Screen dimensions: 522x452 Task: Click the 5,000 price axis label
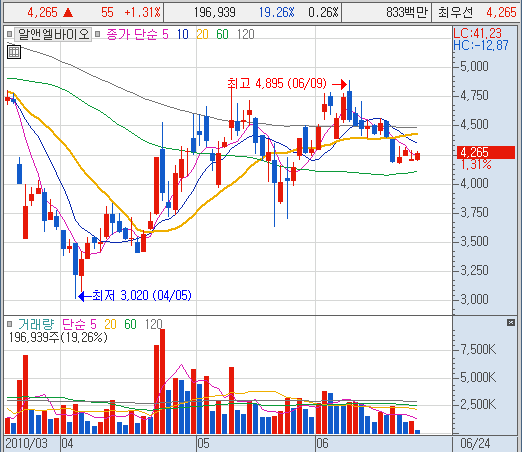[x=474, y=66]
